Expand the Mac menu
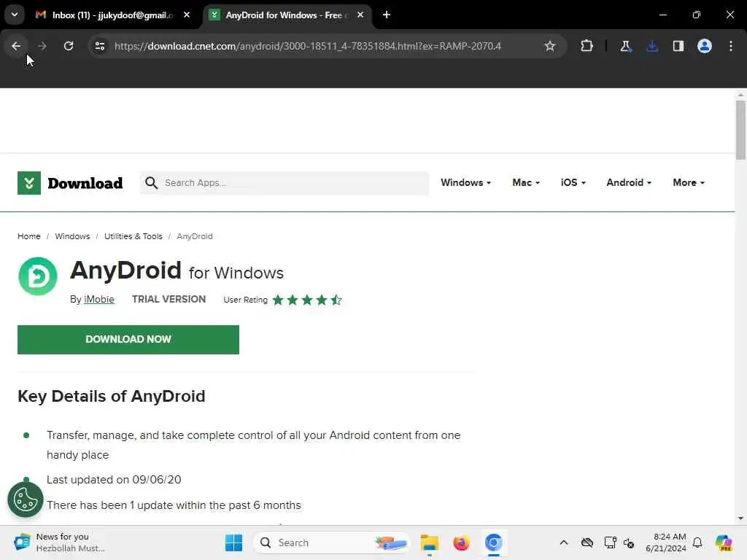Viewport: 747px width, 560px height. click(526, 183)
